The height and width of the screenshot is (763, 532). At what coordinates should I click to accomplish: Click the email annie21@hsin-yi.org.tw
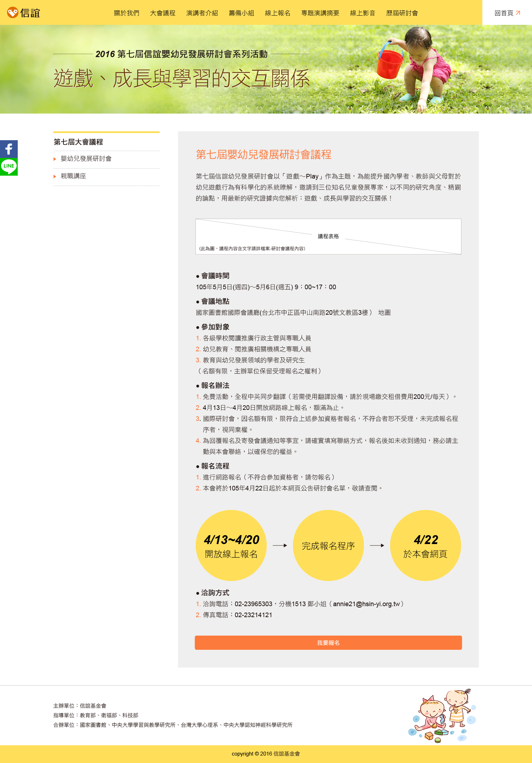(366, 604)
